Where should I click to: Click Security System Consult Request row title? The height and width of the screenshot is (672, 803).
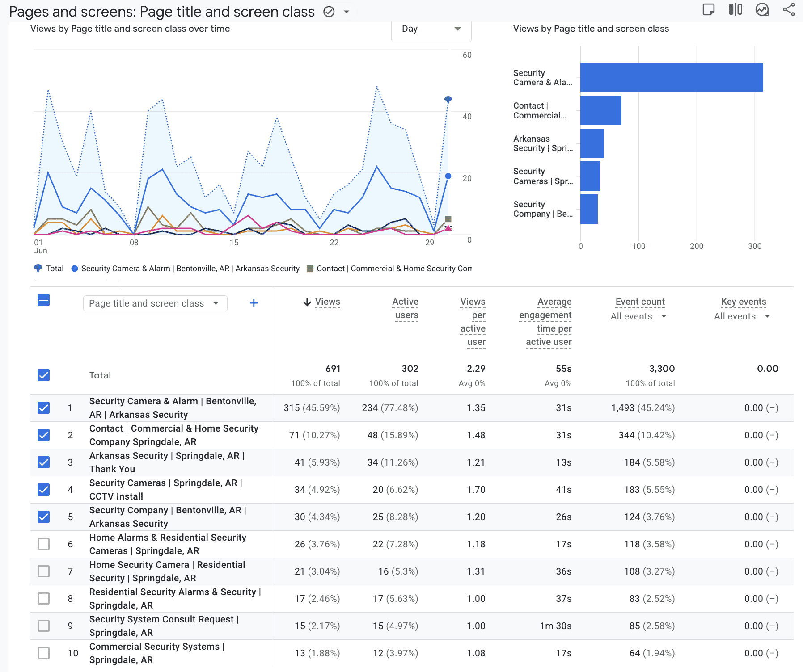(x=164, y=626)
